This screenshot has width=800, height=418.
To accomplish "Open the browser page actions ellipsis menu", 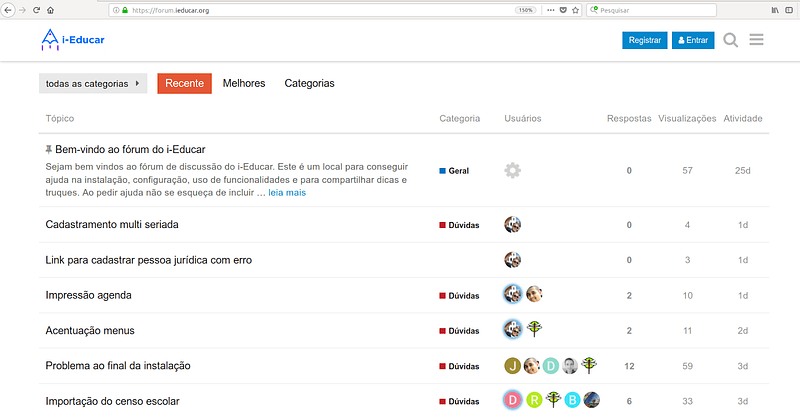I will click(551, 10).
